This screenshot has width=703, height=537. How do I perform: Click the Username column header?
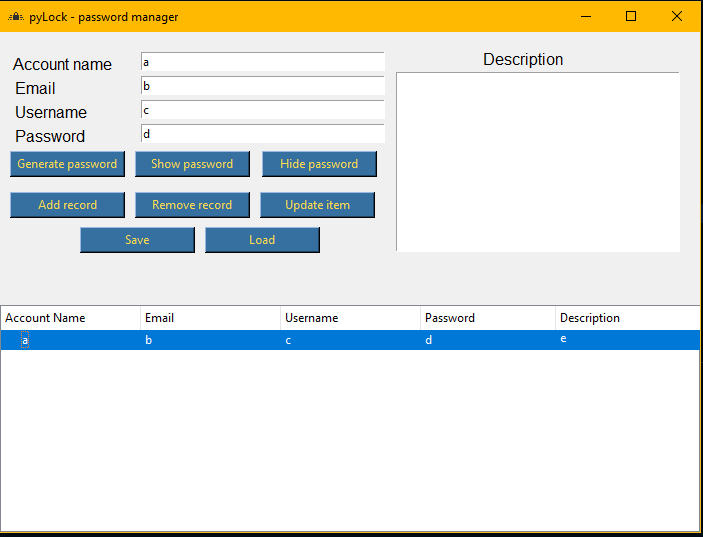click(350, 318)
